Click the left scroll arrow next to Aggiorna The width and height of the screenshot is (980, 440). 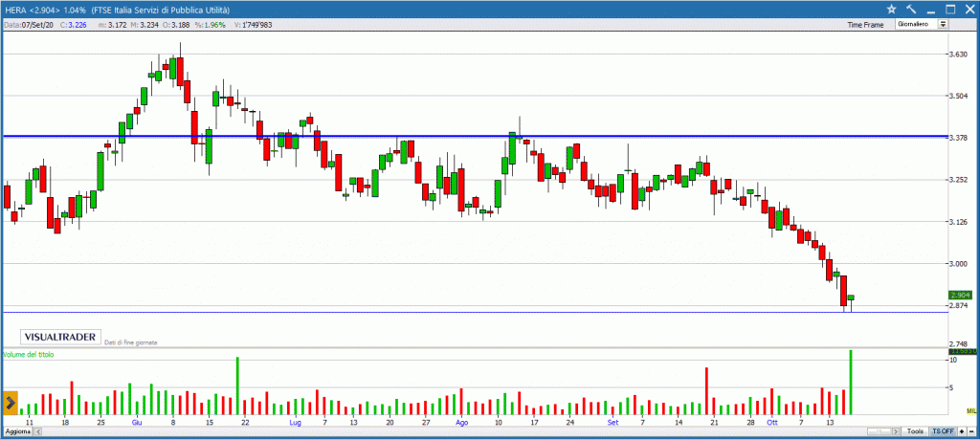point(37,432)
